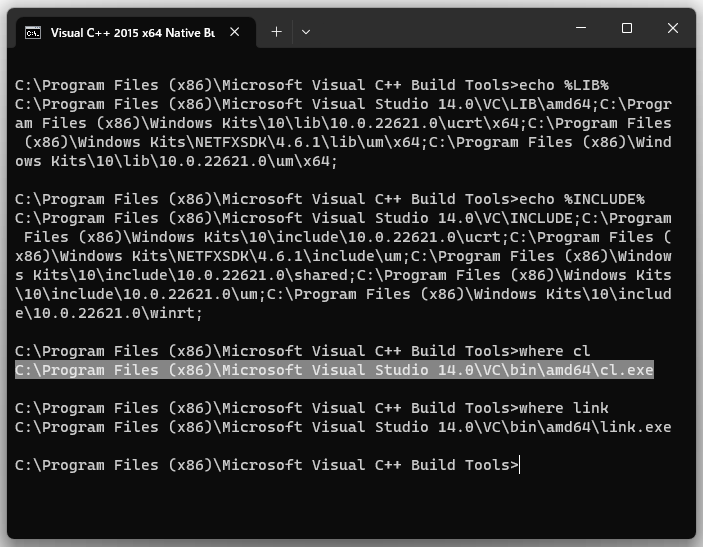The image size is (703, 547).
Task: Expand the new tab profiles dropdown chevron
Action: coord(306,32)
